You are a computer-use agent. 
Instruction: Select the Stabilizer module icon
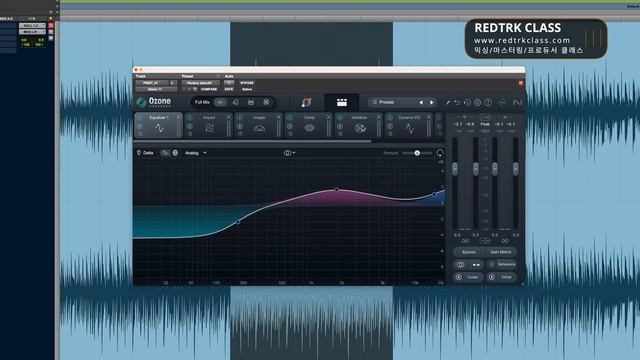pyautogui.click(x=360, y=128)
